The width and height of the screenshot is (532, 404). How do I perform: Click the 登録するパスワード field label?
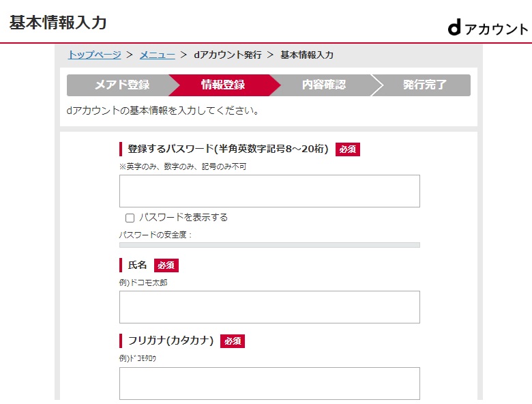pos(228,149)
